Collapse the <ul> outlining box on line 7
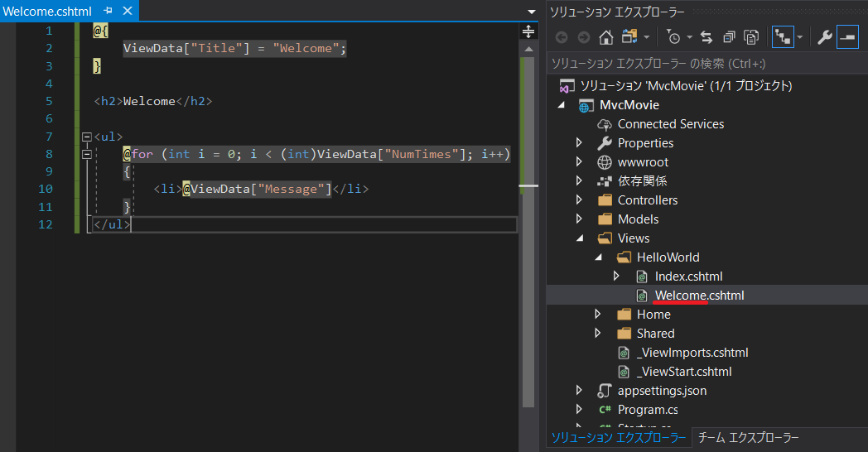868x452 pixels. [x=87, y=137]
